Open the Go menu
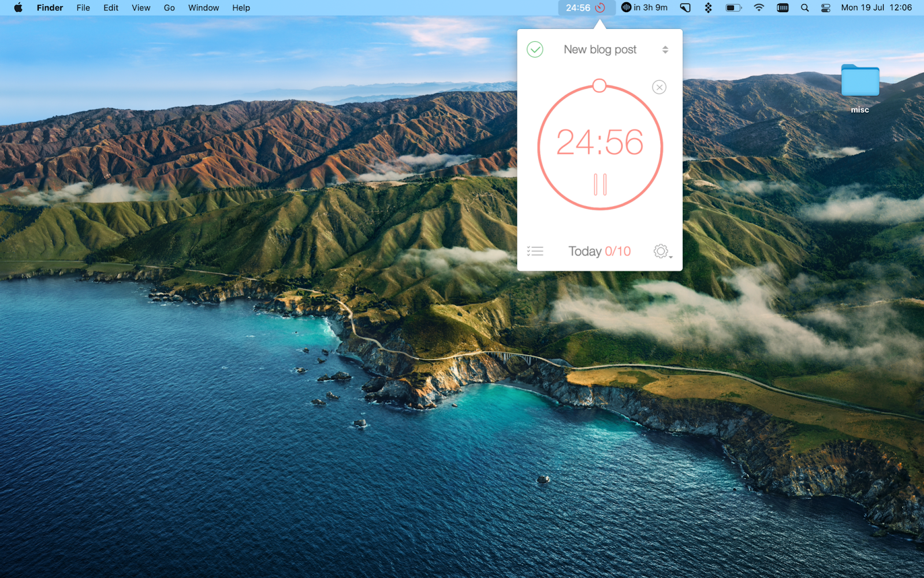The height and width of the screenshot is (578, 924). 169,8
